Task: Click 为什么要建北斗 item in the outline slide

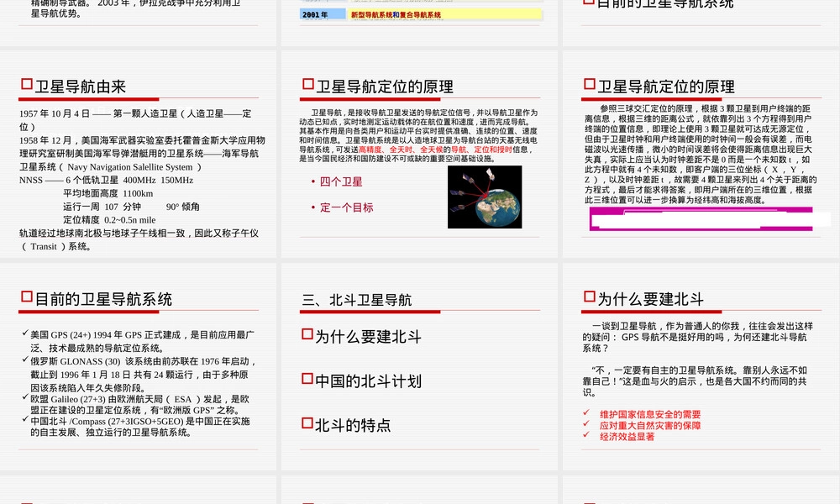Action: click(368, 336)
